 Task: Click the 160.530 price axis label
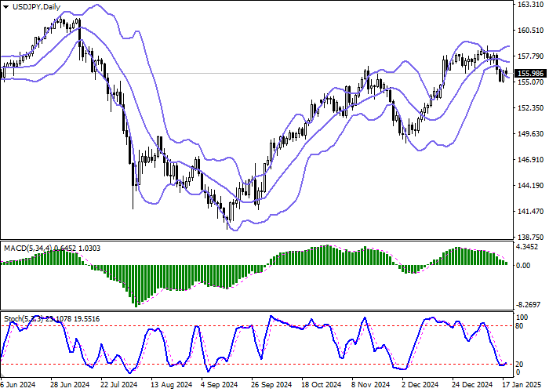point(532,31)
